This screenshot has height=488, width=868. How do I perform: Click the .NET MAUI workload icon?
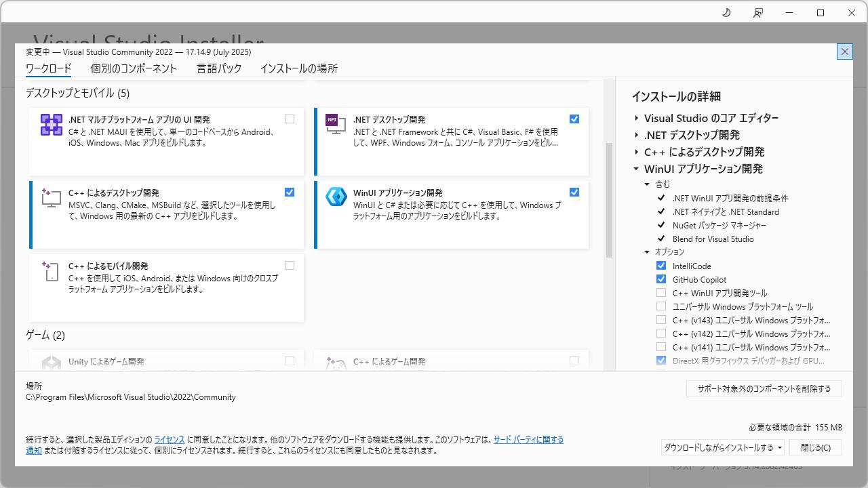(52, 125)
